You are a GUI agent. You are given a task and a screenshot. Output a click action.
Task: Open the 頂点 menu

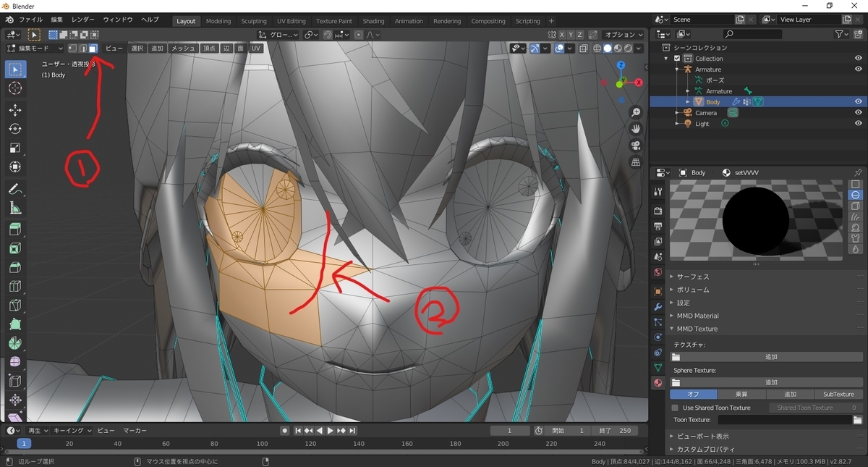[209, 48]
